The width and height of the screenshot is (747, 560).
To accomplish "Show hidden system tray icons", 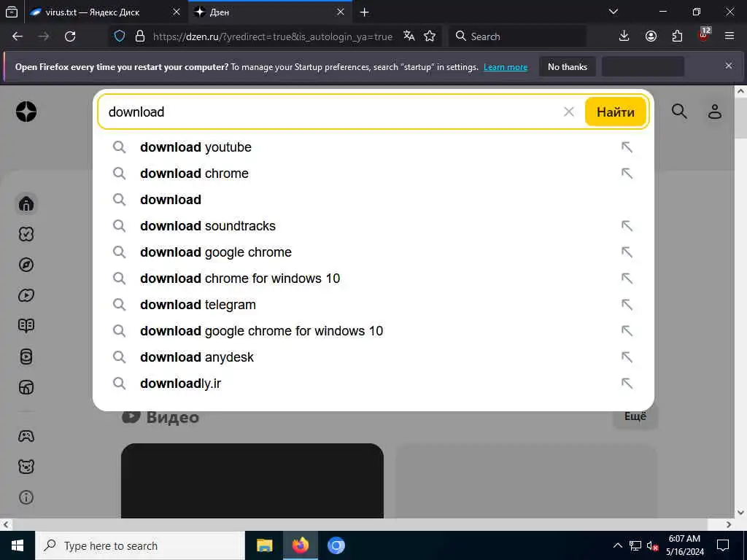I will click(617, 545).
